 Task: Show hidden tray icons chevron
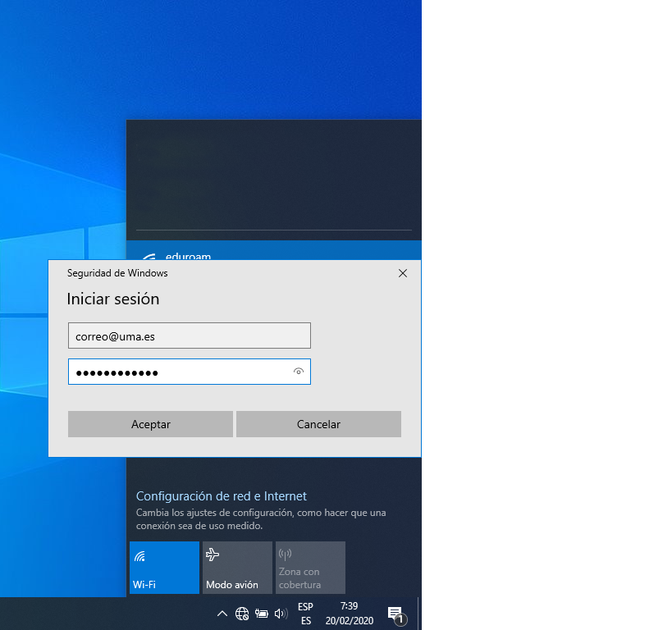coord(222,614)
